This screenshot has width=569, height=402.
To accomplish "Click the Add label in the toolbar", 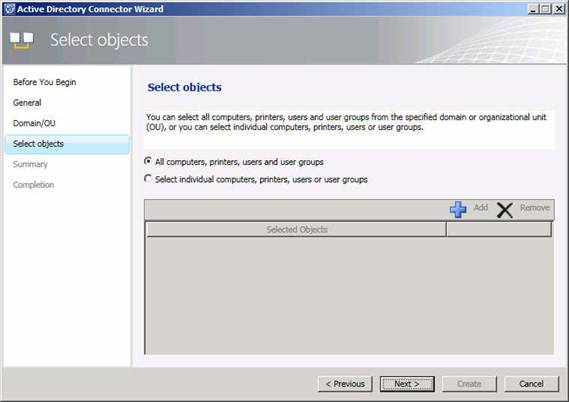I will [x=481, y=208].
